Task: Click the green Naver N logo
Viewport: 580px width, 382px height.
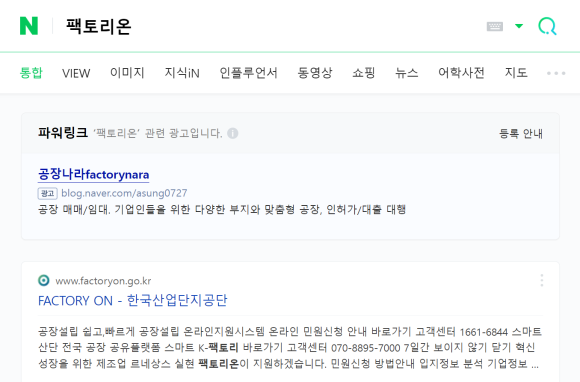Action: [x=29, y=26]
